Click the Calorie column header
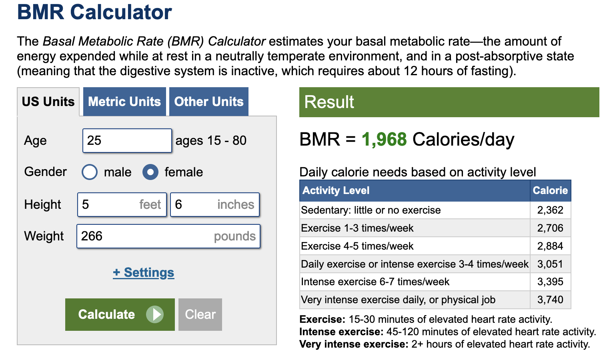 pos(551,190)
